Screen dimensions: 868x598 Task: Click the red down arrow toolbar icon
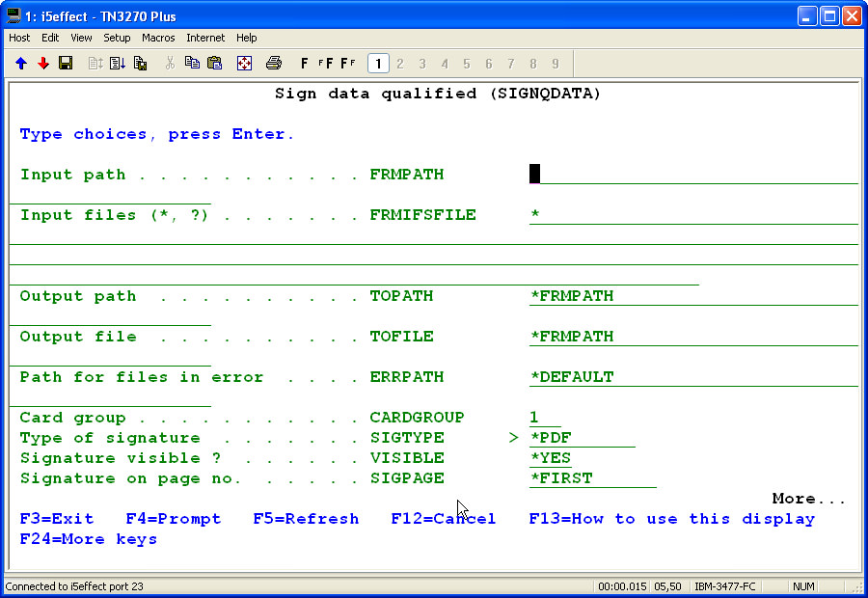(x=43, y=64)
